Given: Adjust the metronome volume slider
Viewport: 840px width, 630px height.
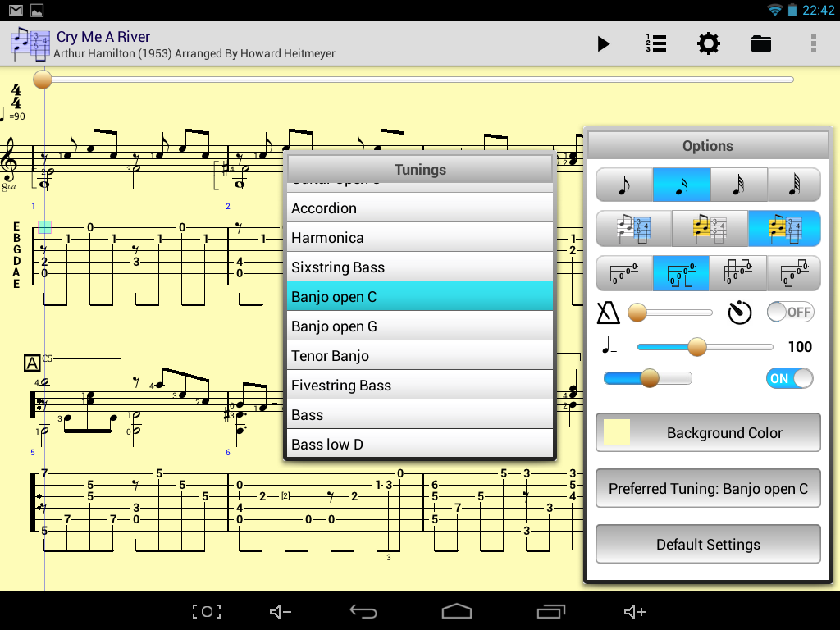Looking at the screenshot, I should pos(669,313).
